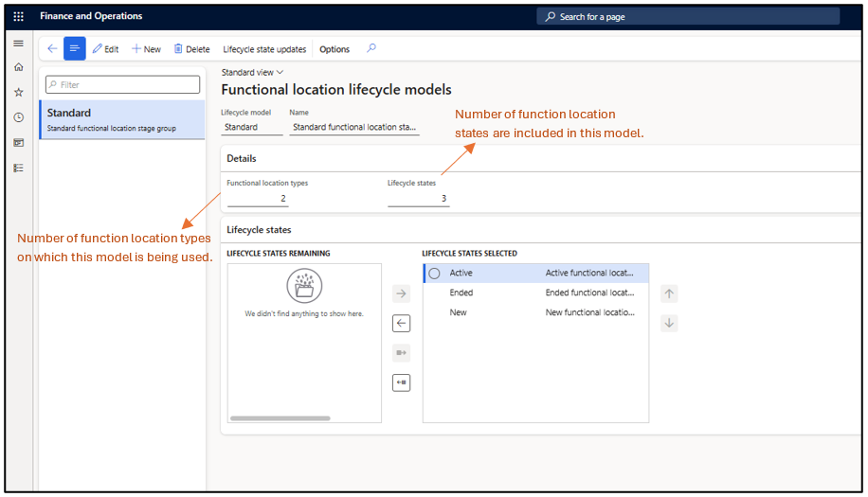Collapse the Details section header

coord(541,159)
